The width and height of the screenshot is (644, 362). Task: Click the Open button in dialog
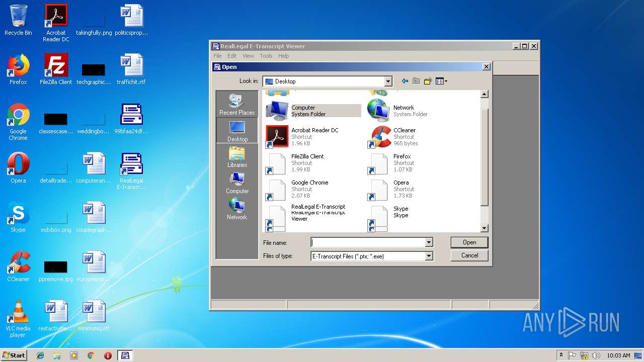(x=469, y=242)
